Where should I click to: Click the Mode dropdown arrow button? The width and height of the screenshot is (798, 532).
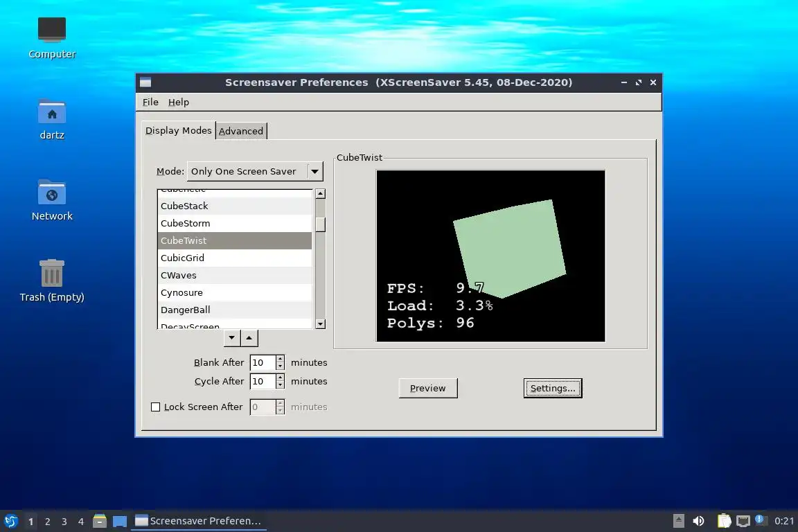(315, 172)
